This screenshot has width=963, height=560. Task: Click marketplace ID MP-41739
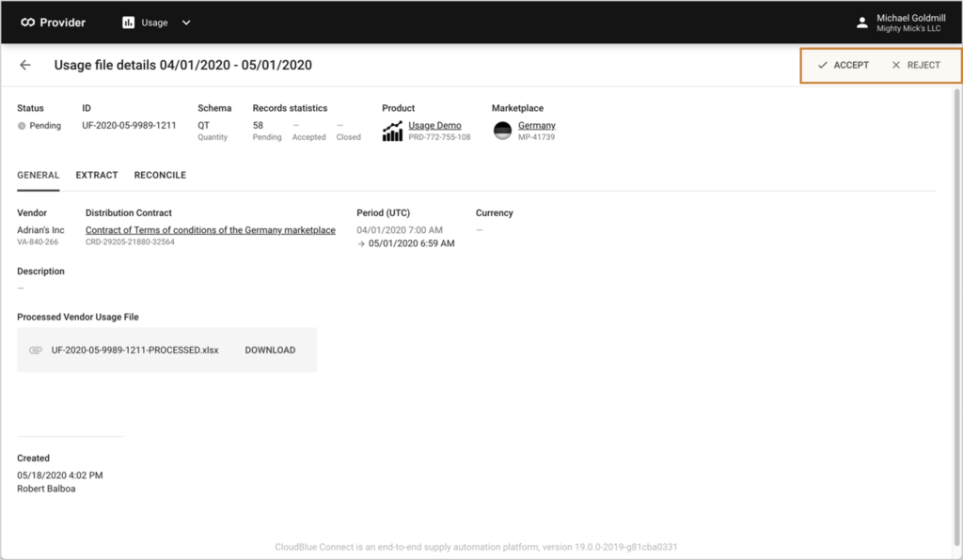[536, 137]
